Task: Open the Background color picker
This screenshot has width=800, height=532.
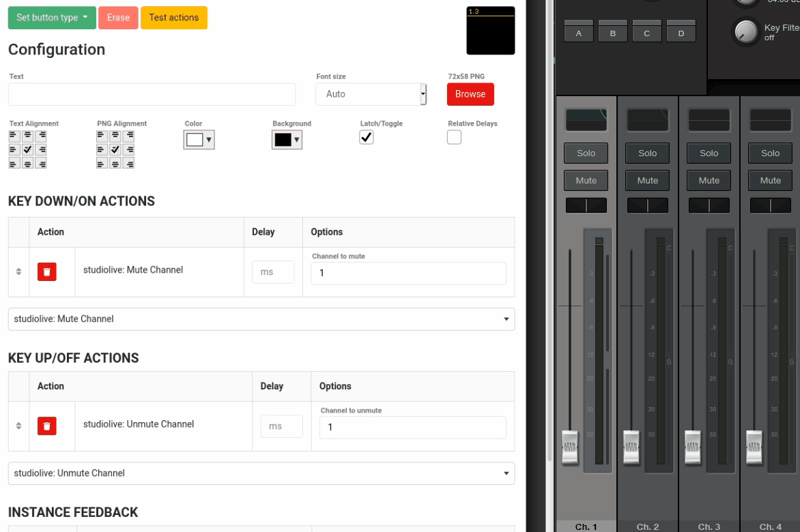Action: 287,140
